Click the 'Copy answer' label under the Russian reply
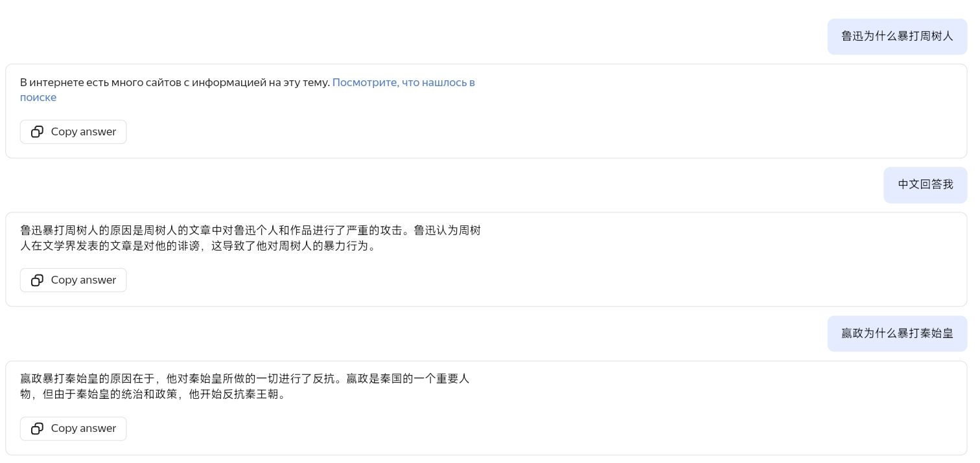Image resolution: width=980 pixels, height=463 pixels. point(84,131)
